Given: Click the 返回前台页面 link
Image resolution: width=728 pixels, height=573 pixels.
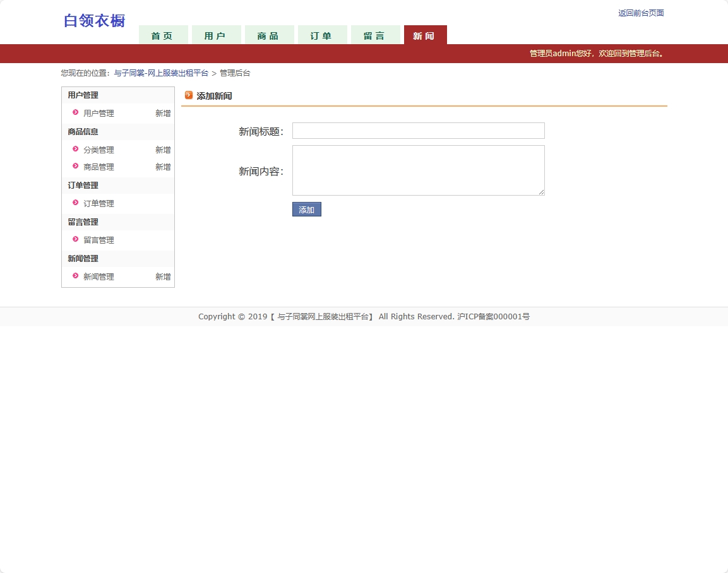Looking at the screenshot, I should pyautogui.click(x=640, y=13).
